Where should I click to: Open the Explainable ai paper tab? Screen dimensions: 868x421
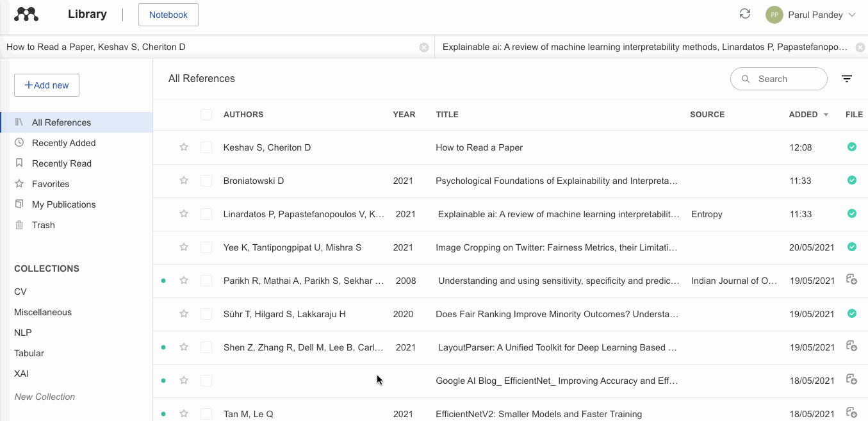click(x=644, y=47)
